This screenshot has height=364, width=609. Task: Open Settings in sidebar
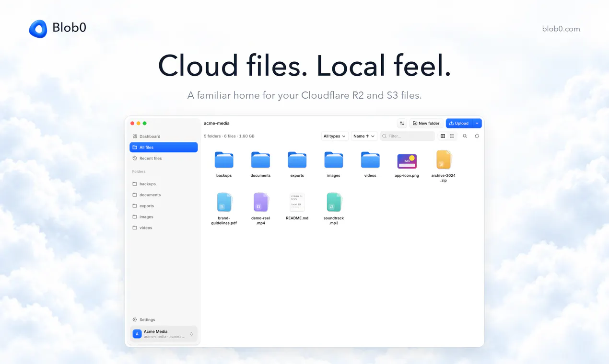[x=164, y=320]
